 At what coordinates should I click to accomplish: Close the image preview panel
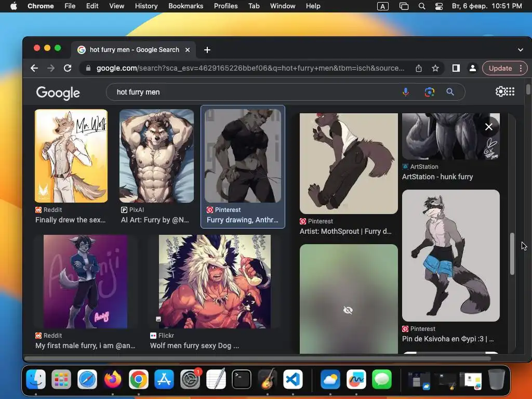(x=488, y=127)
